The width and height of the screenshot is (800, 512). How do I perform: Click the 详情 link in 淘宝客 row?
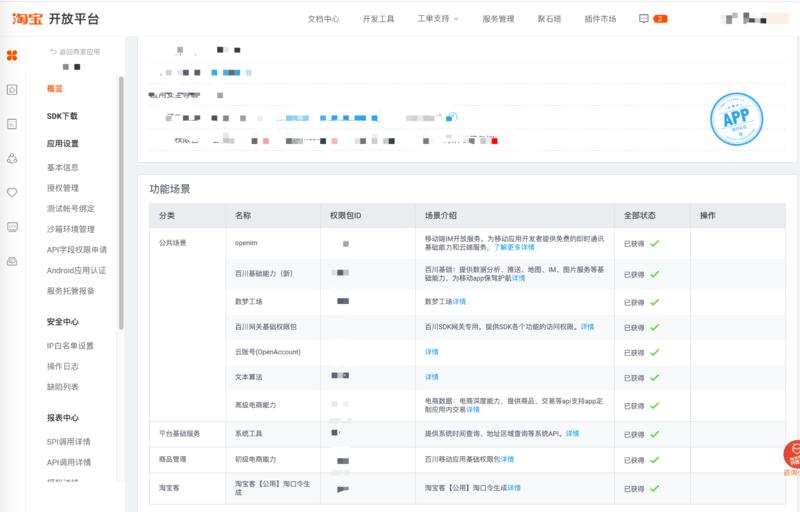[514, 488]
